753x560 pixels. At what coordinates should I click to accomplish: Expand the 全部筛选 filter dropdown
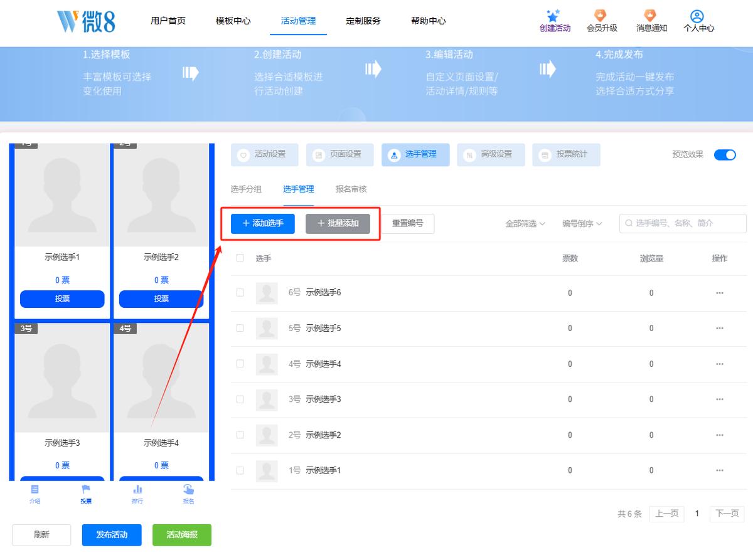[525, 223]
